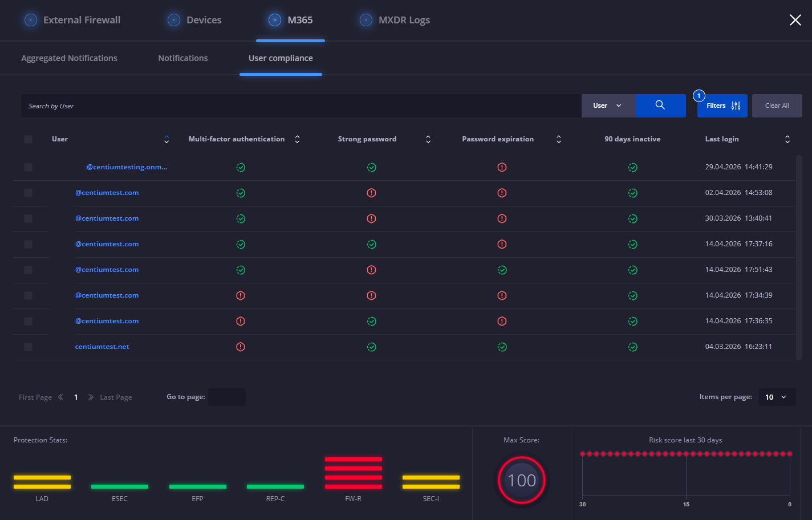
Task: Click password expiration check in 04.03.2026 row
Action: [502, 347]
